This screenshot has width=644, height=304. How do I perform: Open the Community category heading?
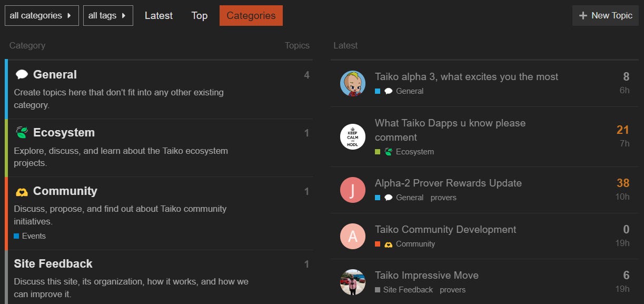[x=65, y=191]
